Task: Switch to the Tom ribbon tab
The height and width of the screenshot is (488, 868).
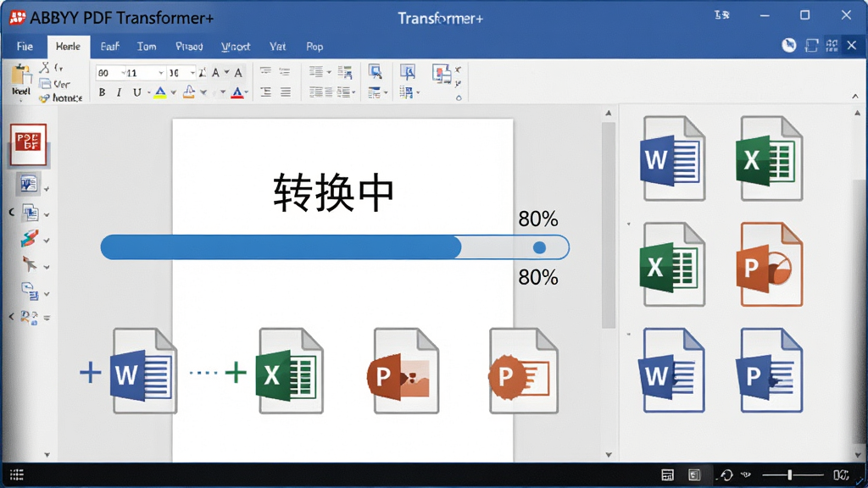Action: 147,47
